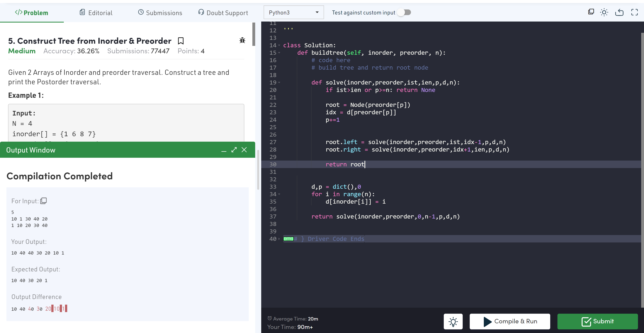Collapse solve function fold arrow at line 19
Screen dimensions: 644x333
(x=279, y=82)
